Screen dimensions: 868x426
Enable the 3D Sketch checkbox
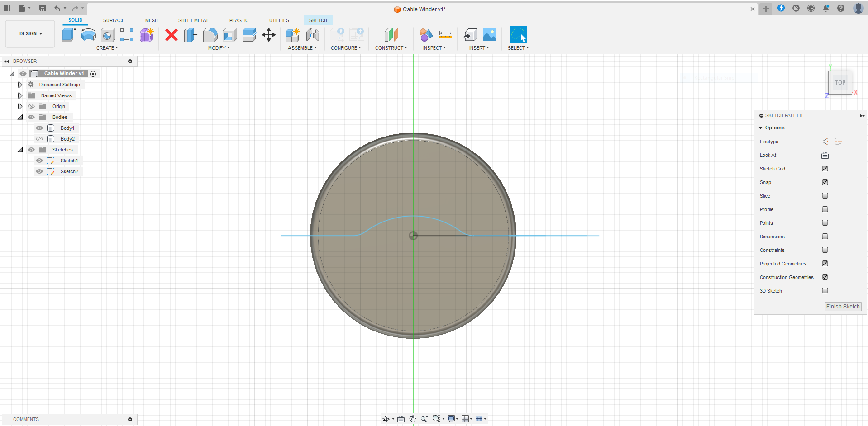point(825,291)
